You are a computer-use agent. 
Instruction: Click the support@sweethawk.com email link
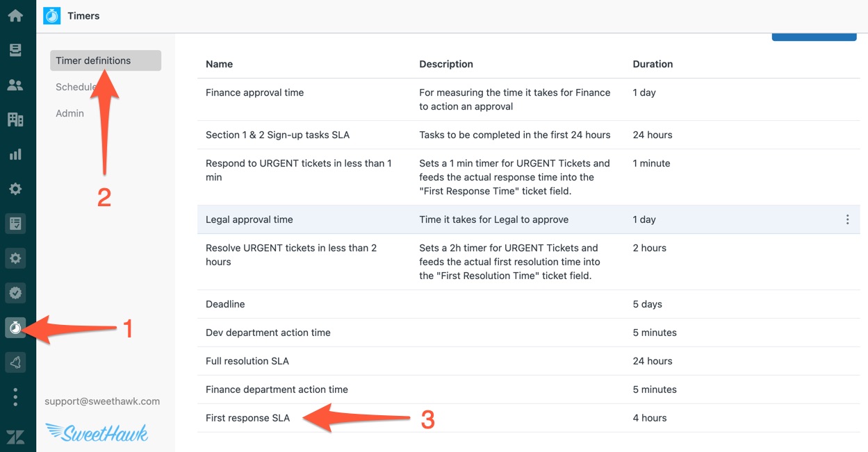tap(102, 401)
